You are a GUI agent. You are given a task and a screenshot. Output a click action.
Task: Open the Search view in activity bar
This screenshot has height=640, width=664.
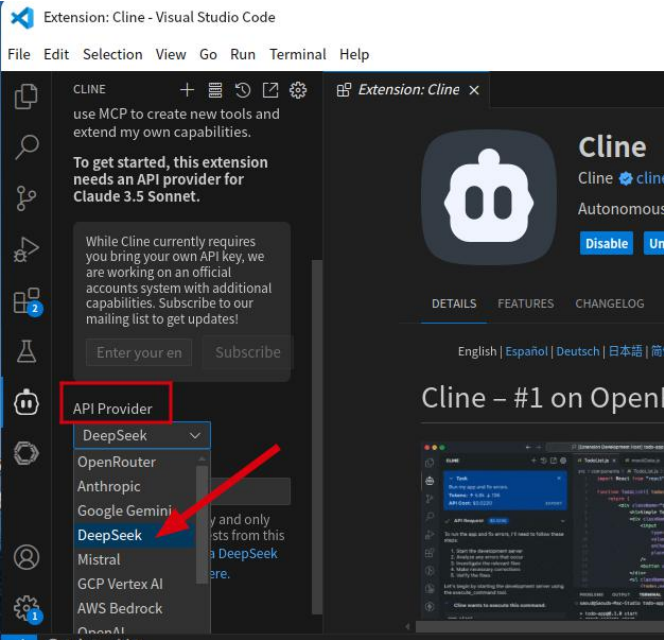pos(26,147)
